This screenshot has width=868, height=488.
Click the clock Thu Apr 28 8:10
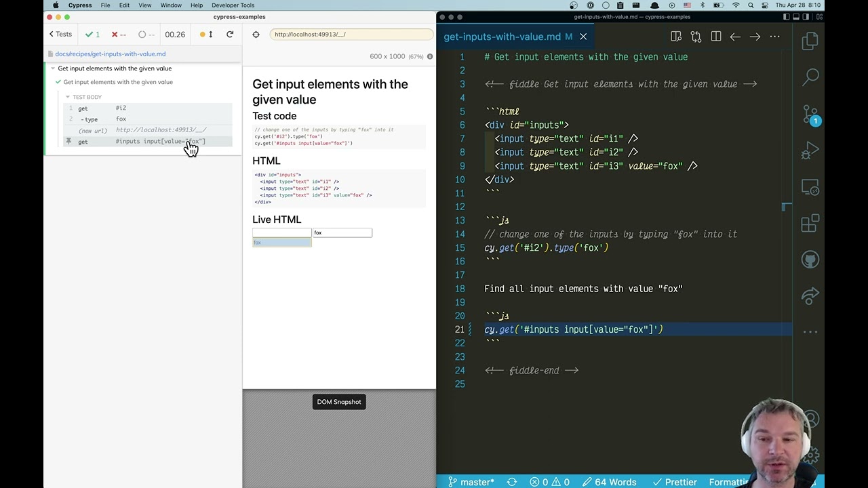[x=799, y=5]
